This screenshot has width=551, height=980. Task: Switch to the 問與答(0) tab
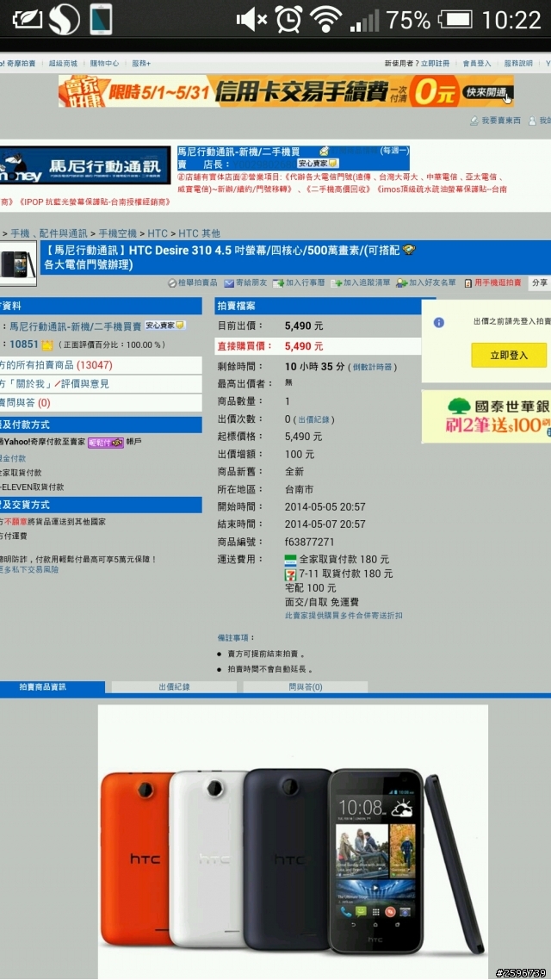click(306, 687)
